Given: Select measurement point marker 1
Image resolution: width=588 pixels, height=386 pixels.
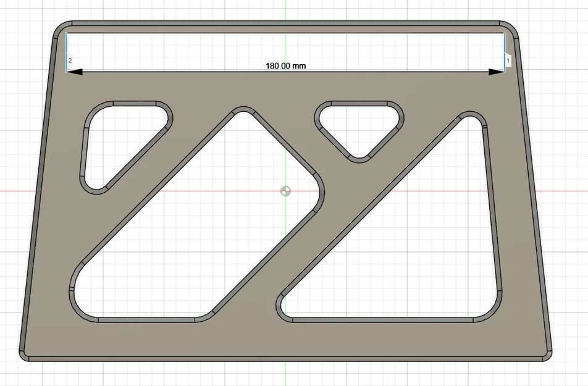Looking at the screenshot, I should coord(508,61).
